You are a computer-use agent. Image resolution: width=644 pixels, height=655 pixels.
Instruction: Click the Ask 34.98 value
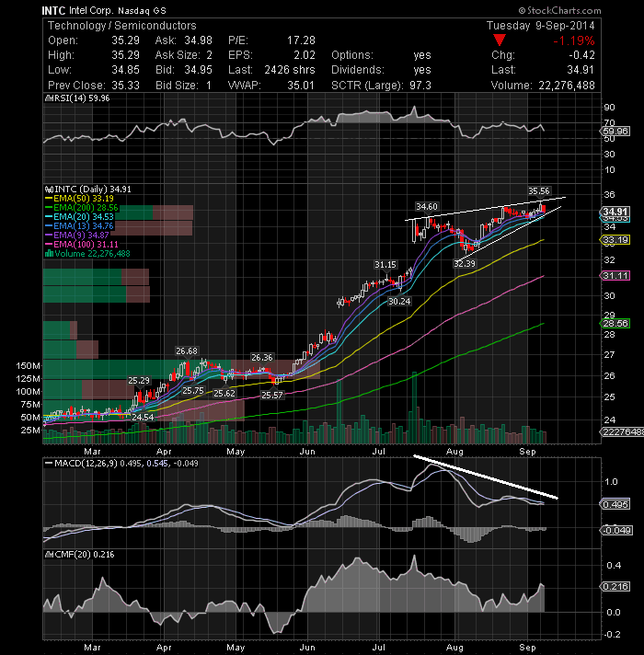(199, 40)
